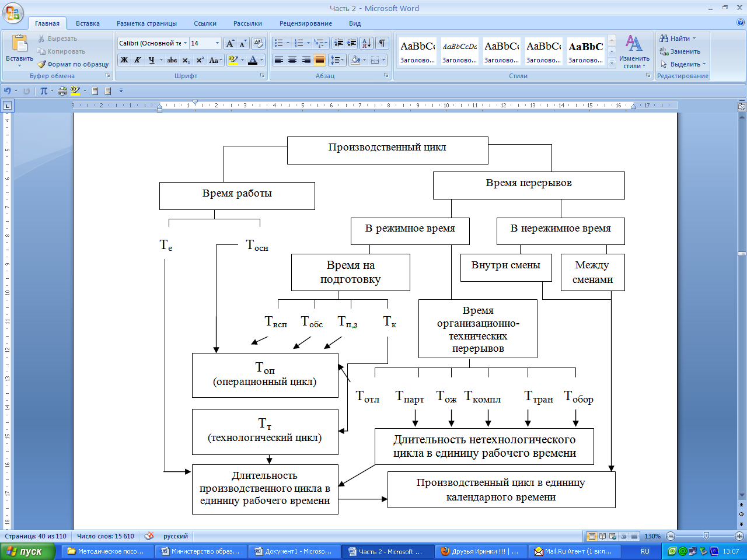The image size is (747, 560).
Task: Click Format Painter (Формат по образцу)
Action: [x=74, y=64]
